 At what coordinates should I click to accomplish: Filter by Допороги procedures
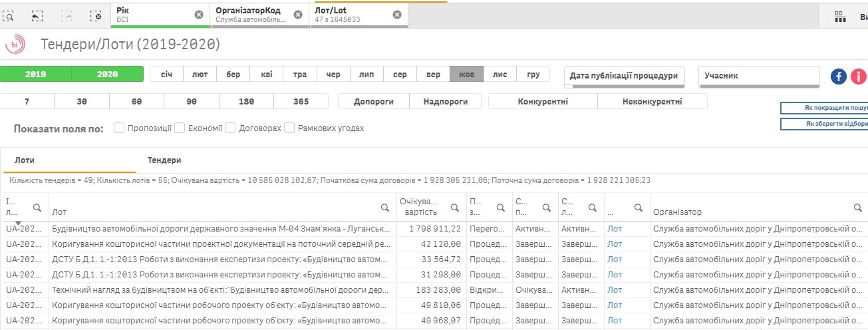click(373, 102)
